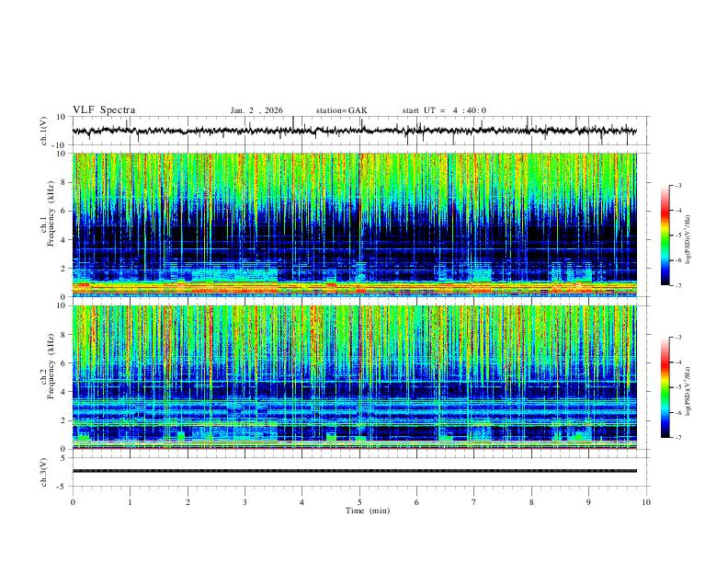Click the ch.2 colorbar "log(PSD)" label

click(688, 391)
